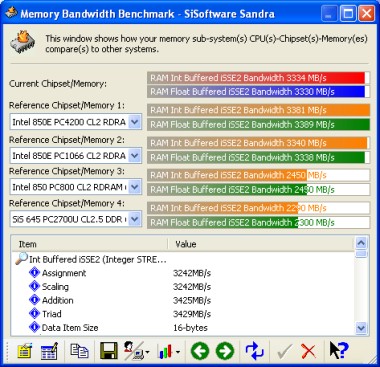Click the Data Item Size info icon
380x367 pixels.
point(35,327)
